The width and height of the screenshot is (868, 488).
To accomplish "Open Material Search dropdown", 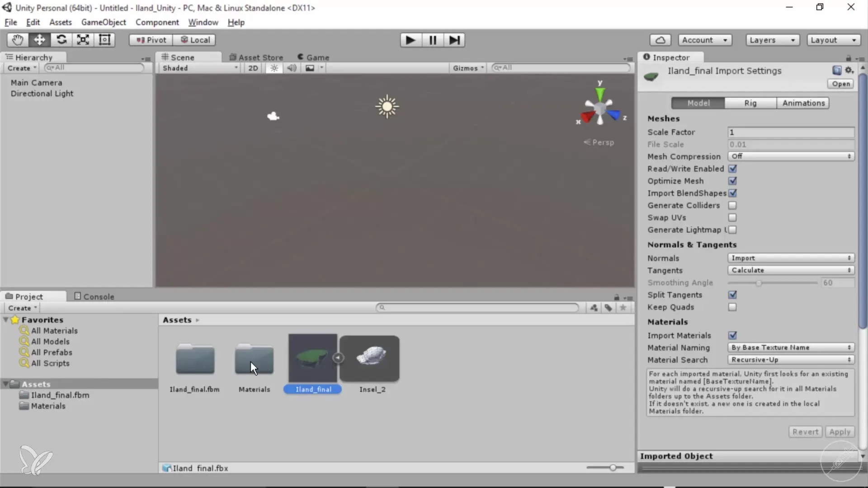I will 791,360.
